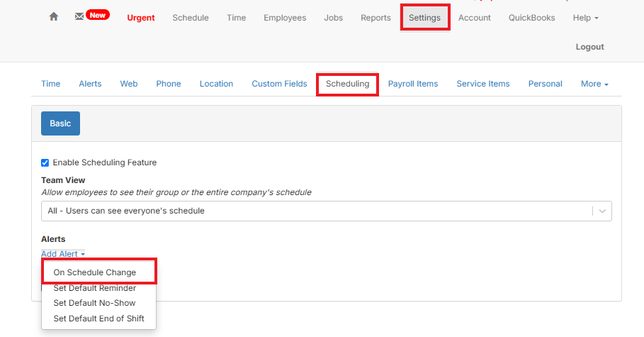Click the Home icon in navigation bar
This screenshot has height=337, width=644.
(x=54, y=17)
